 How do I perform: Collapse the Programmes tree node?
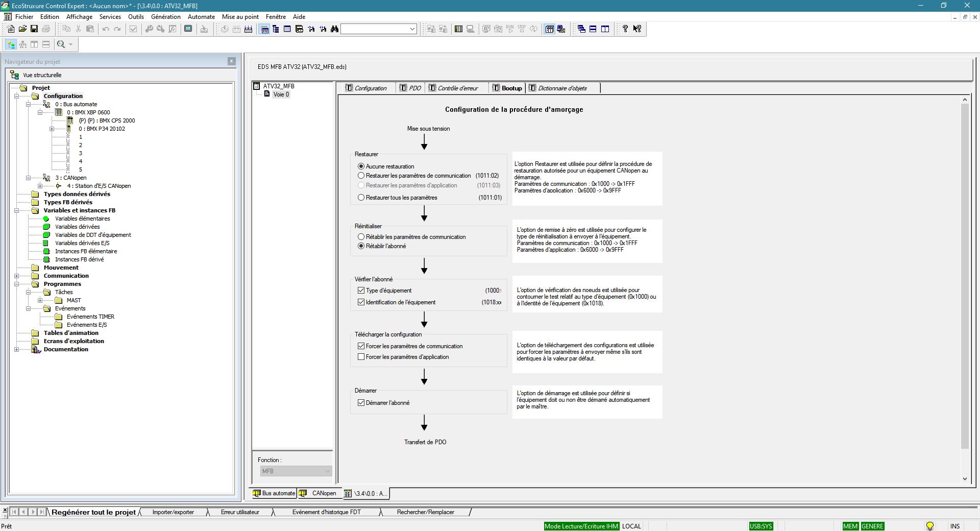[17, 284]
